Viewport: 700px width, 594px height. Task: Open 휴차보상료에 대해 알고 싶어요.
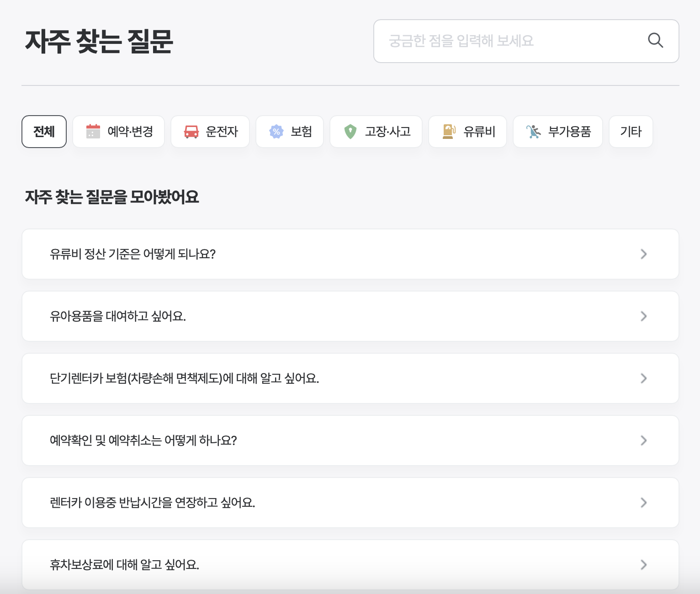coord(350,565)
